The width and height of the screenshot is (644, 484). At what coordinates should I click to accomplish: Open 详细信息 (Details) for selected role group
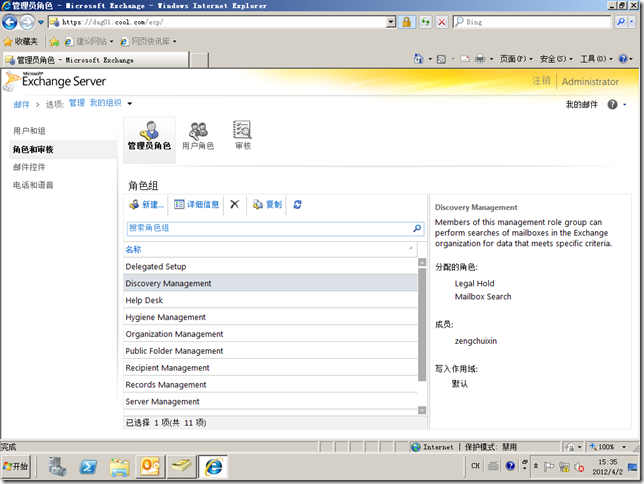click(x=196, y=204)
